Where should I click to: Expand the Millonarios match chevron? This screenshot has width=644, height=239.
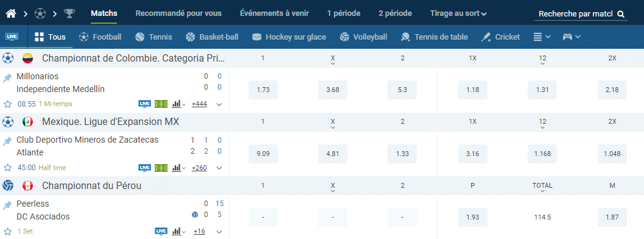click(219, 104)
